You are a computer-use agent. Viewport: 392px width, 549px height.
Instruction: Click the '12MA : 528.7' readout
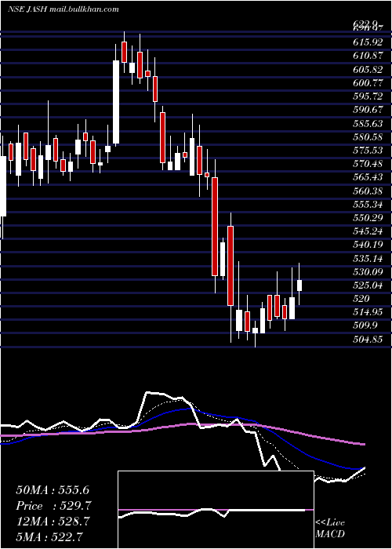point(53,522)
